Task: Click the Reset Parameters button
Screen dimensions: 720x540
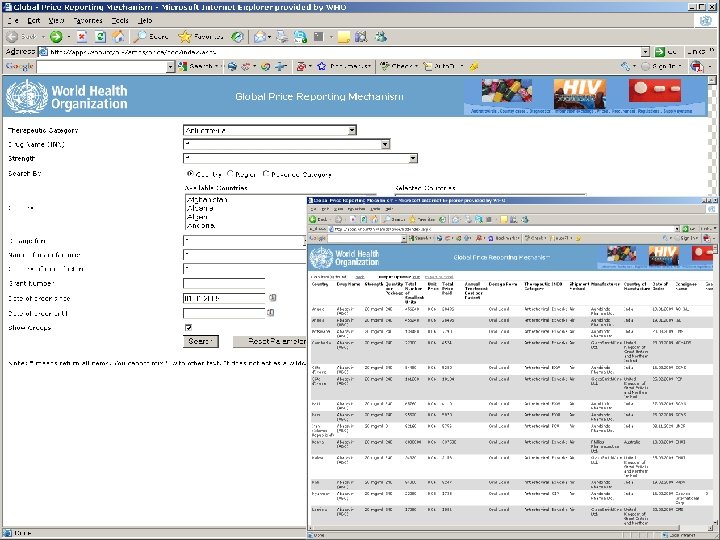Action: [270, 341]
